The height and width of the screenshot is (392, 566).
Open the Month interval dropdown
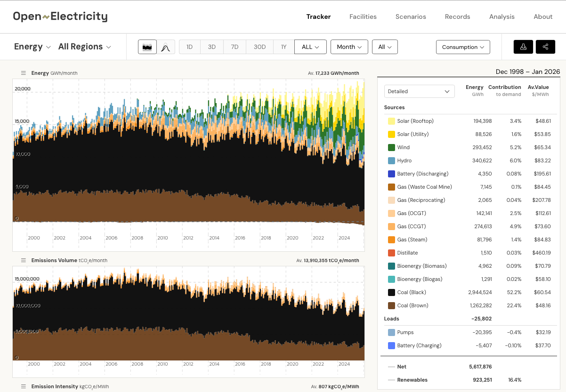coord(349,47)
